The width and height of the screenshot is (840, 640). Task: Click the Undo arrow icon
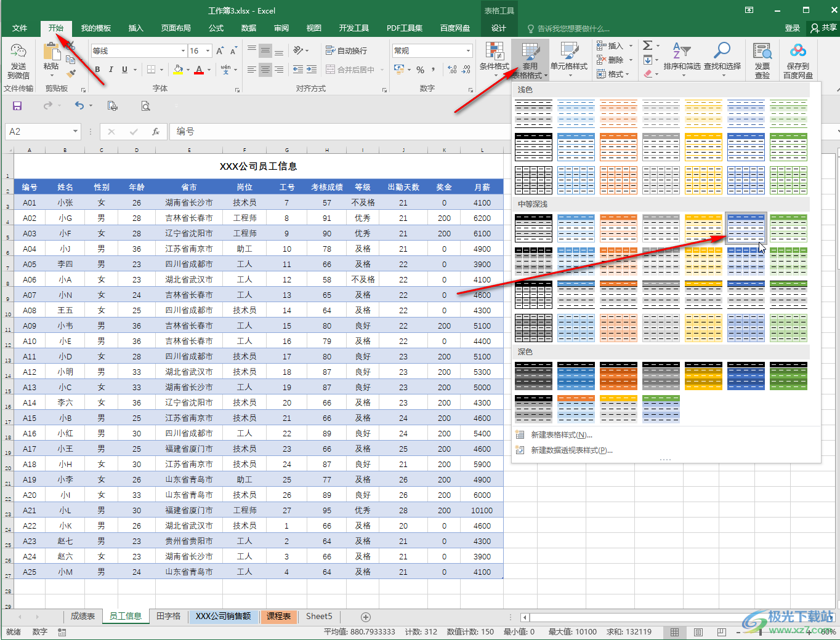79,106
